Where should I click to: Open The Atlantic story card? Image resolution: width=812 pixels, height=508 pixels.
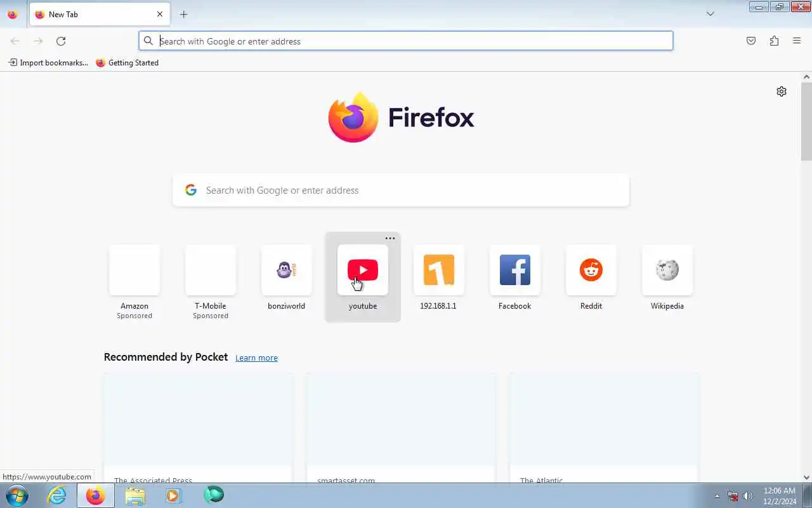(604, 428)
